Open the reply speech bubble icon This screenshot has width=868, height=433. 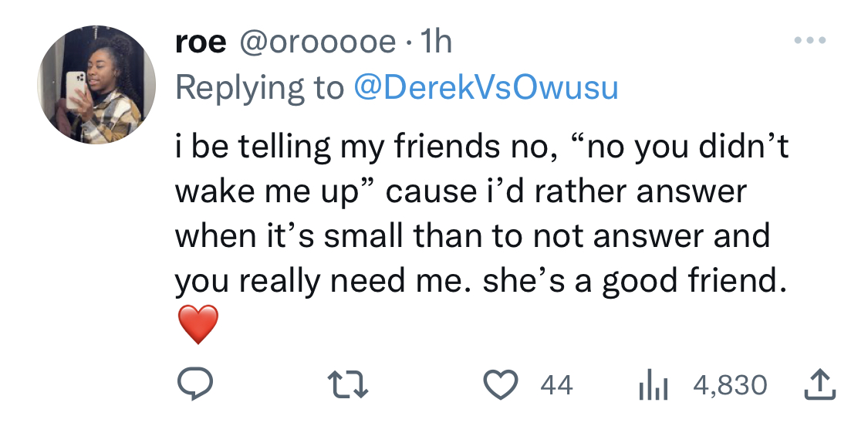pos(195,385)
